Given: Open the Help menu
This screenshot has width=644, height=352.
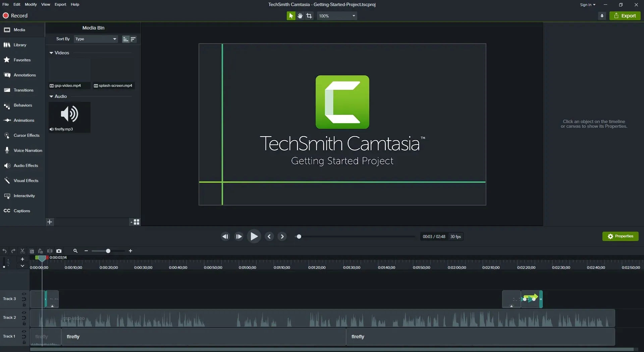Looking at the screenshot, I should pos(75,4).
